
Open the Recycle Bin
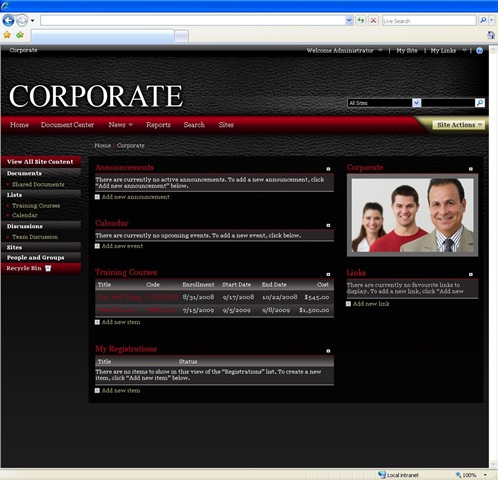pos(29,268)
